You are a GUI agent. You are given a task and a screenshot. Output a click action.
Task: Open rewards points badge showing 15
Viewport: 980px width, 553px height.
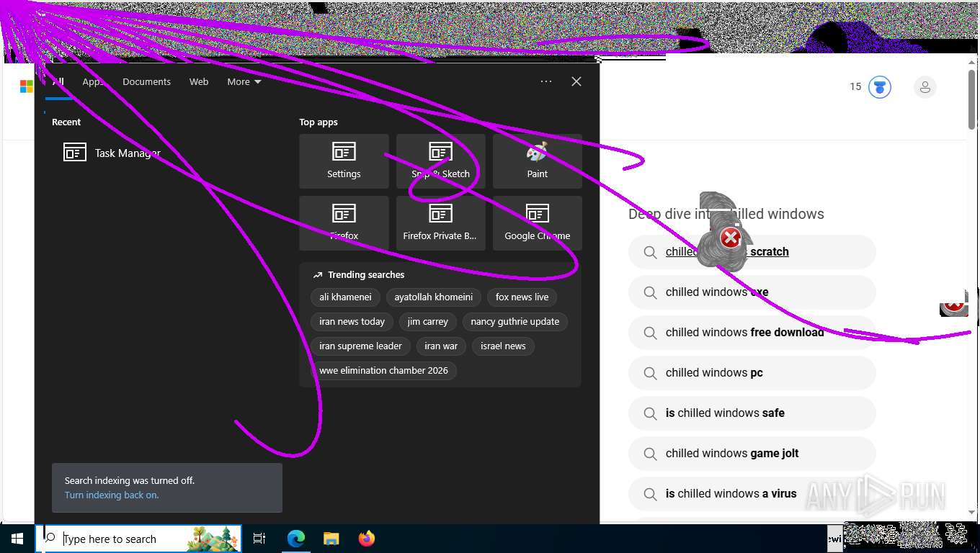coord(870,87)
